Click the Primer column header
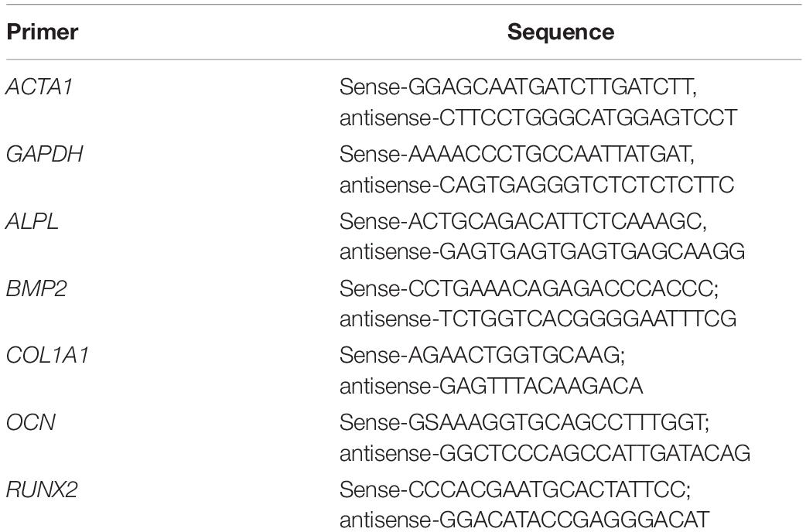Screen dimensions: 806x532 42,32
